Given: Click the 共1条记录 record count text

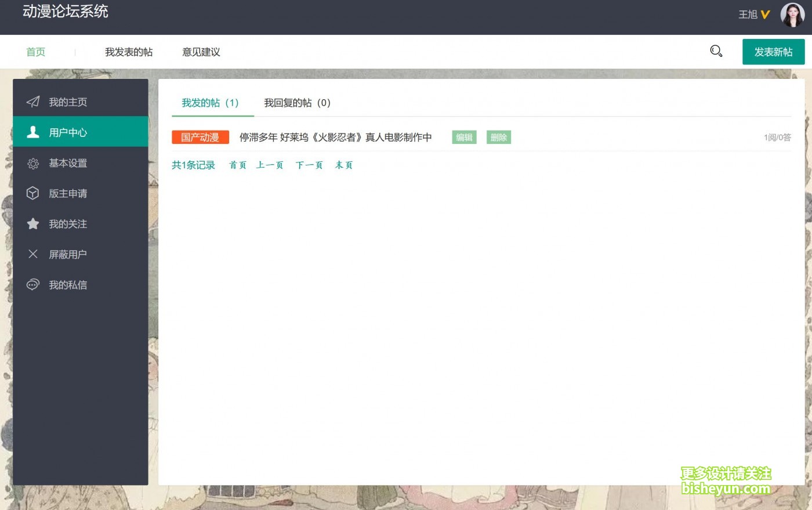Looking at the screenshot, I should [x=193, y=165].
